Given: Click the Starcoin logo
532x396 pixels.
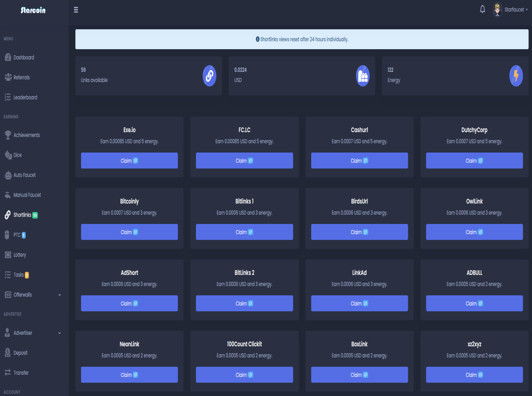Looking at the screenshot, I should click(x=33, y=10).
